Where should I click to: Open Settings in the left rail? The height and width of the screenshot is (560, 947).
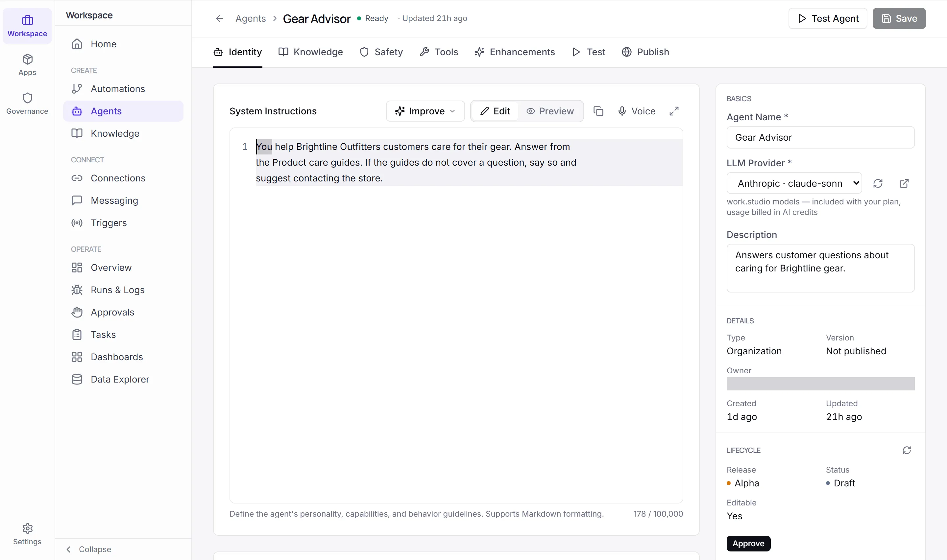tap(27, 534)
